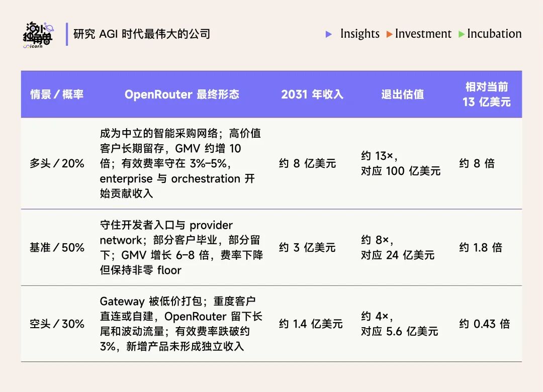The width and height of the screenshot is (543, 392).
Task: Select the Incubation label
Action: (494, 34)
